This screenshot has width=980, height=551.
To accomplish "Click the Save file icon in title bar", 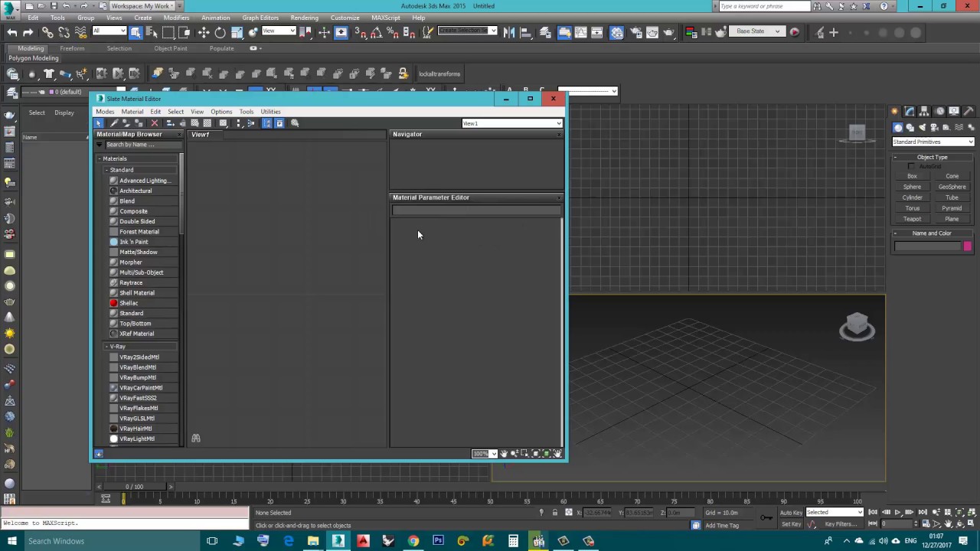I will [x=54, y=6].
